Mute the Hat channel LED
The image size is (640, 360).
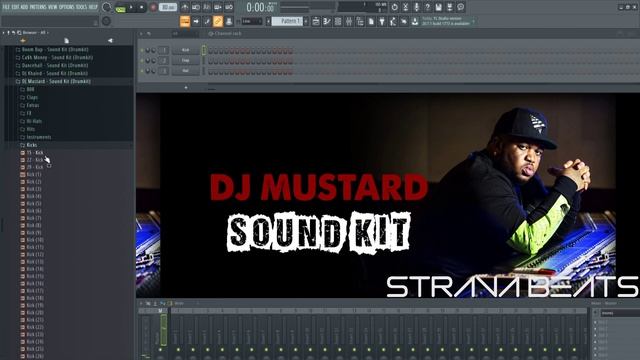(142, 71)
